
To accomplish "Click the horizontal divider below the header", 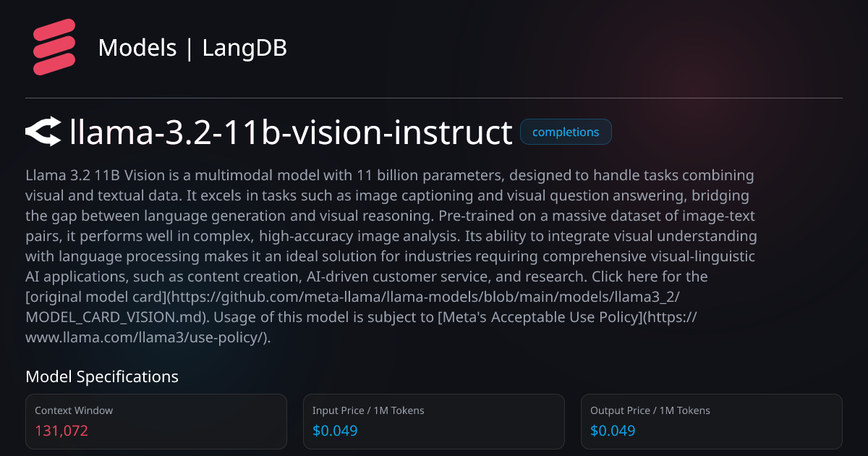I will (x=434, y=98).
